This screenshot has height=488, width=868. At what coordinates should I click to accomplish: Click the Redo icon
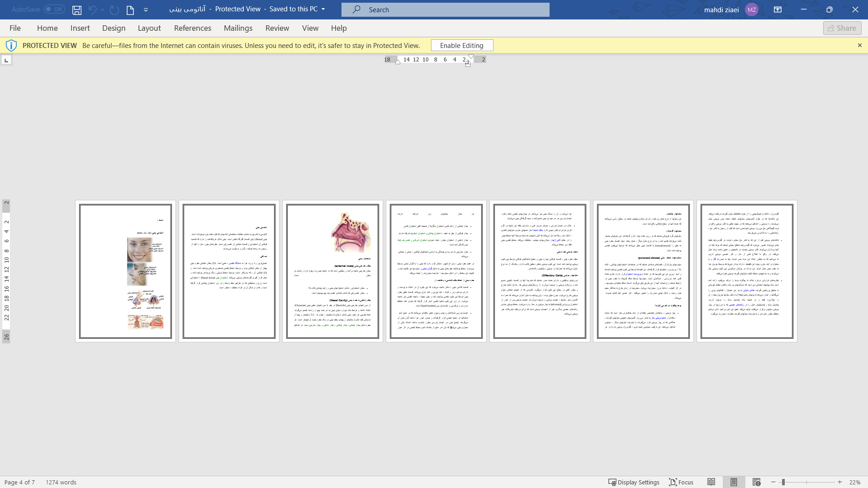point(114,9)
